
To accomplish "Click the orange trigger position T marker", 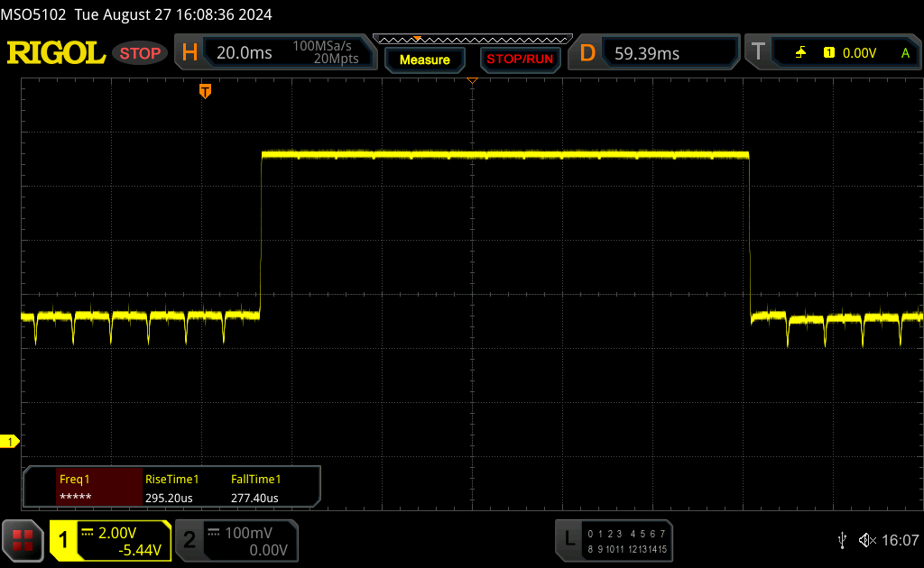I will 205,91.
